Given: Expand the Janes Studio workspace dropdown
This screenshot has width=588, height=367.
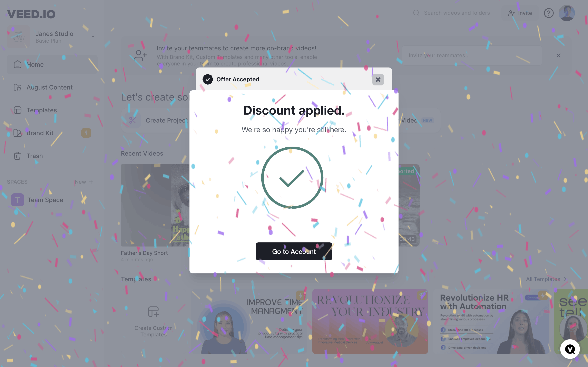Looking at the screenshot, I should click(93, 37).
